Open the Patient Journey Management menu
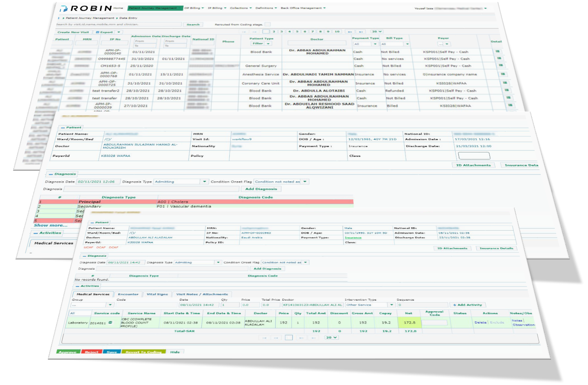 [154, 8]
